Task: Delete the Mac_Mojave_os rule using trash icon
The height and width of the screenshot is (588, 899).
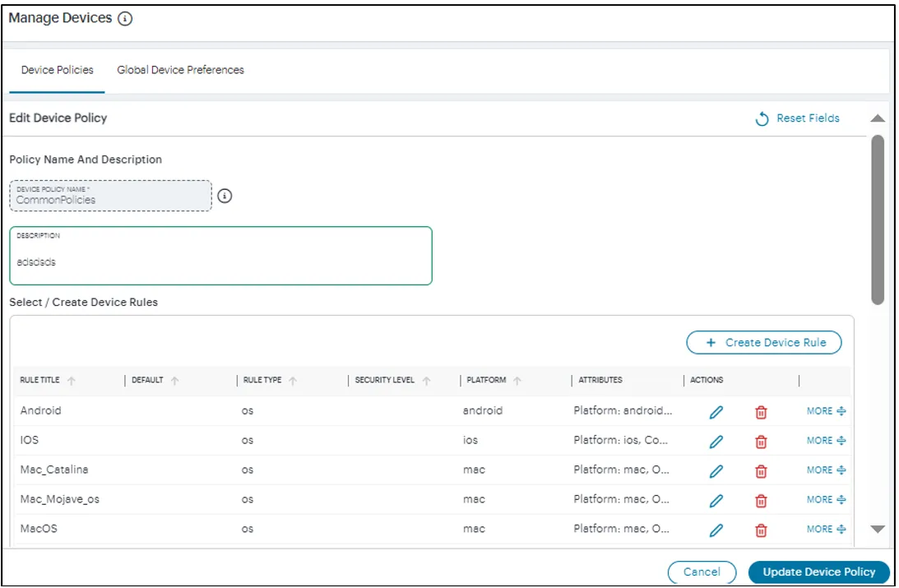Action: pos(761,500)
